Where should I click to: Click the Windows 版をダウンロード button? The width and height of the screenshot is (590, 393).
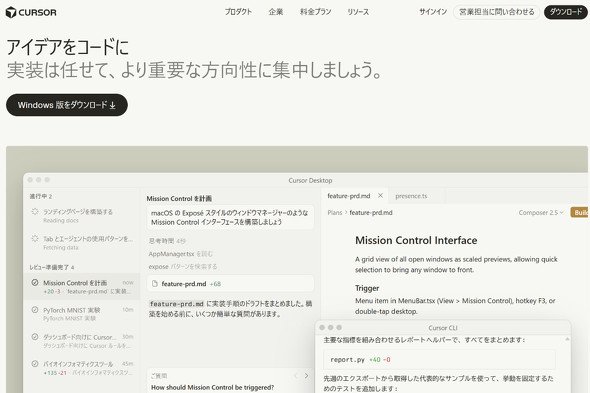point(67,105)
